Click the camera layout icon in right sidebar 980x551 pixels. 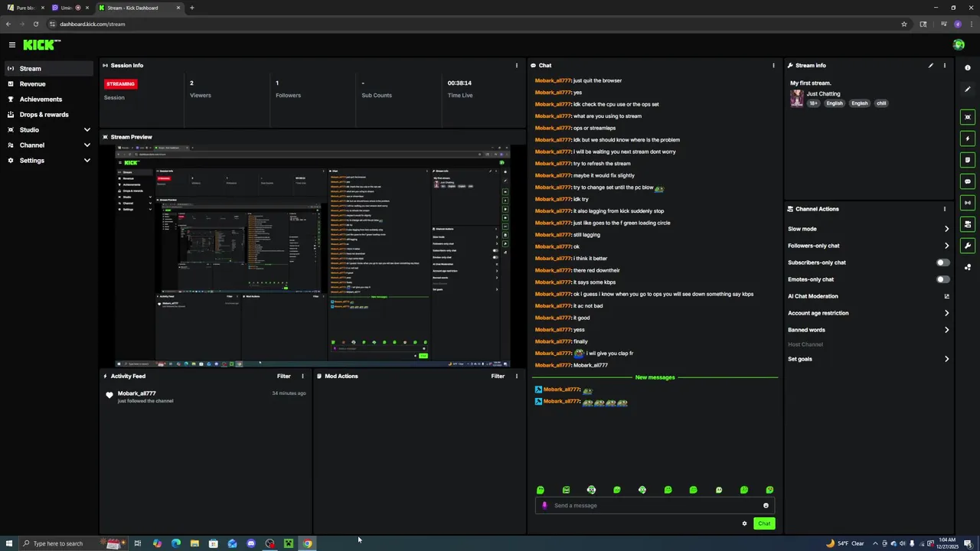click(x=968, y=224)
